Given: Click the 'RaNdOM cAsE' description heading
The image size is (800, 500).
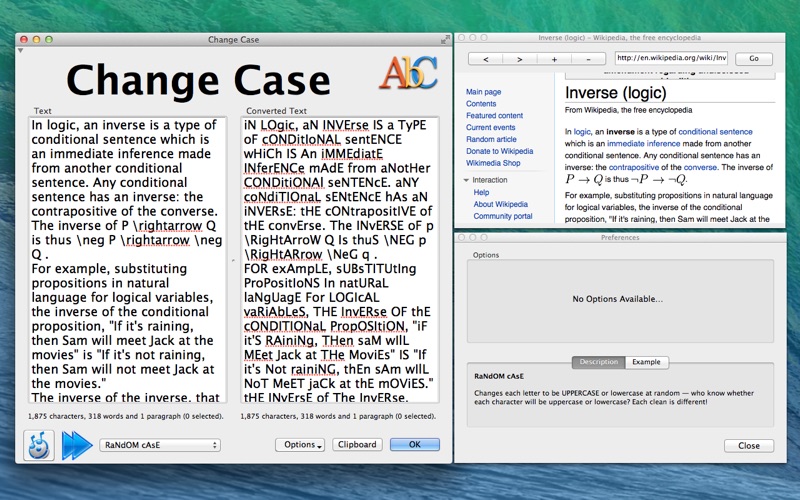Looking at the screenshot, I should 499,376.
